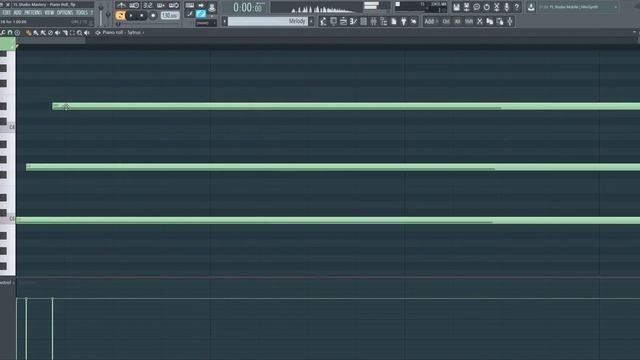Click the middle green note
Image resolution: width=640 pixels, height=360 pixels.
333,167
